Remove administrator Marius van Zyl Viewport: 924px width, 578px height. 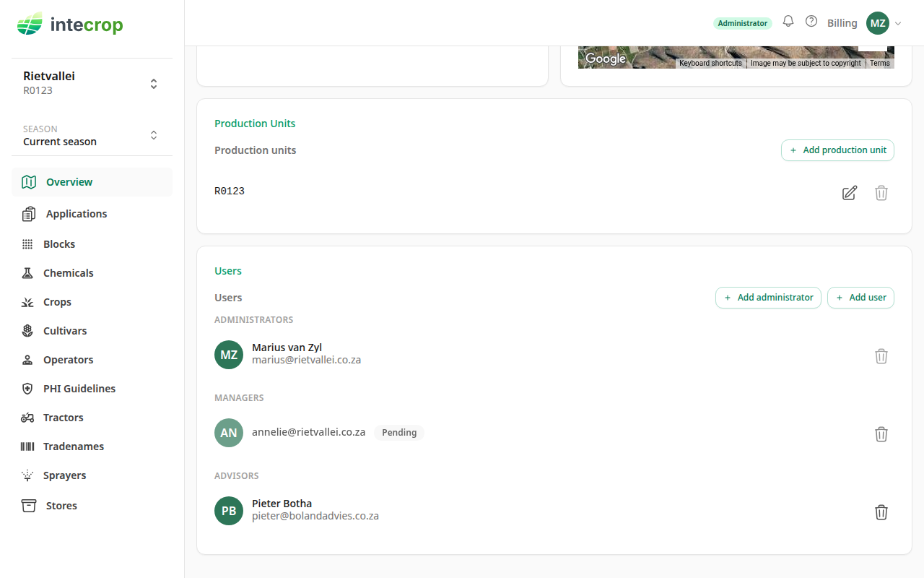(x=881, y=356)
